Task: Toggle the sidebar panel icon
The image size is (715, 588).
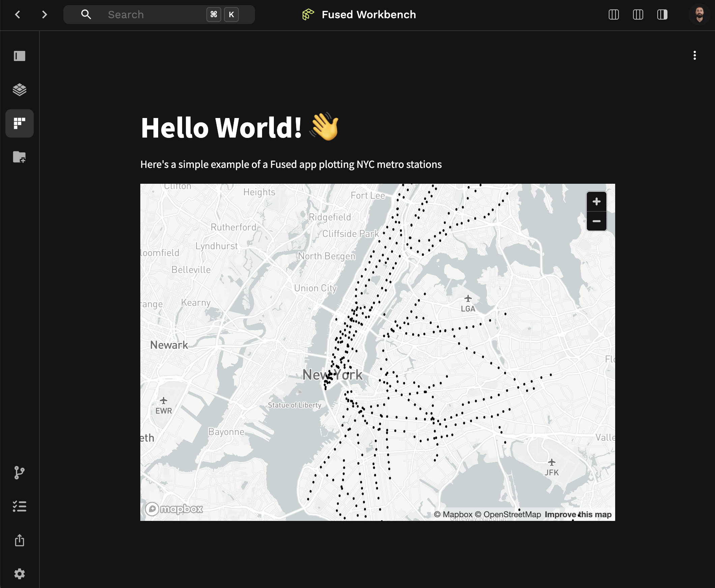Action: tap(19, 56)
